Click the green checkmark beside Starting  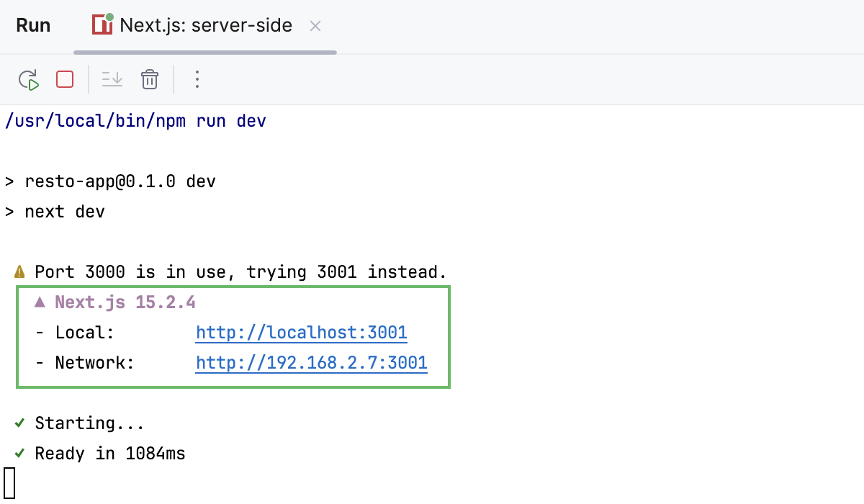click(x=19, y=423)
